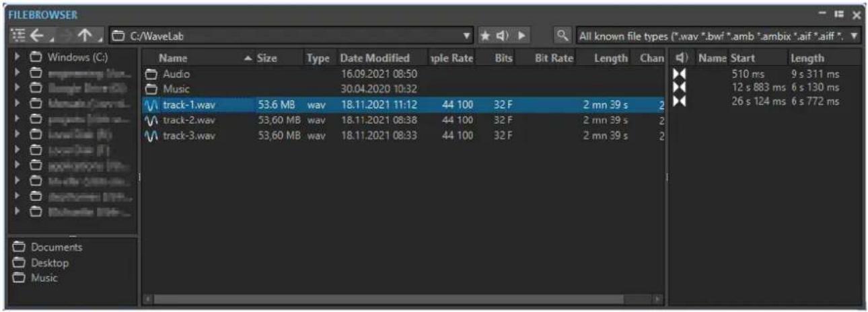Play the selected file
Image resolution: width=868 pixels, height=312 pixels.
point(521,35)
